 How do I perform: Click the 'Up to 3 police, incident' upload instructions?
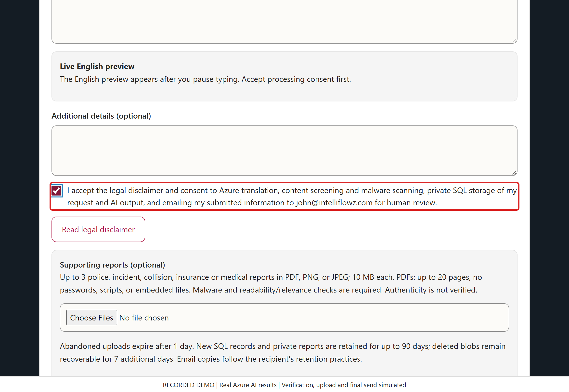click(271, 283)
